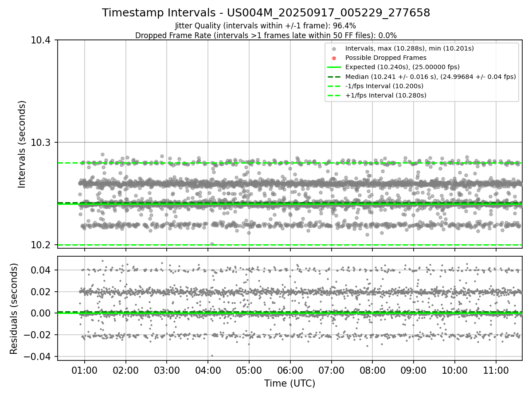Click the dark green dashed line sample for Median in legend
This screenshot has height=399, width=532.
(x=334, y=76)
